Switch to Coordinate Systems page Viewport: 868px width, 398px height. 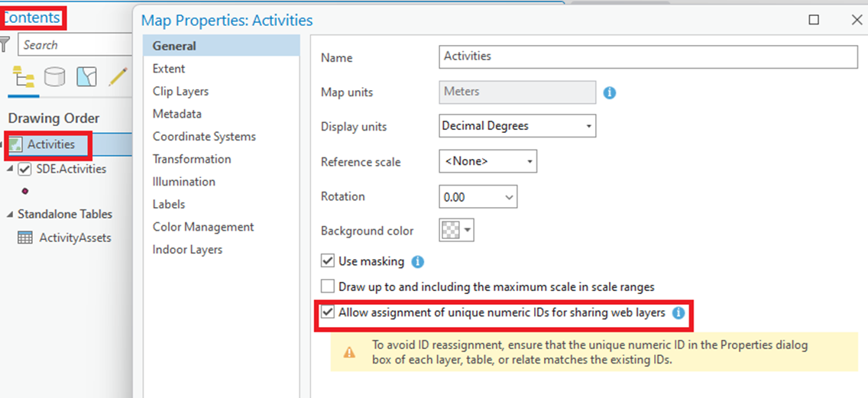[x=204, y=136]
